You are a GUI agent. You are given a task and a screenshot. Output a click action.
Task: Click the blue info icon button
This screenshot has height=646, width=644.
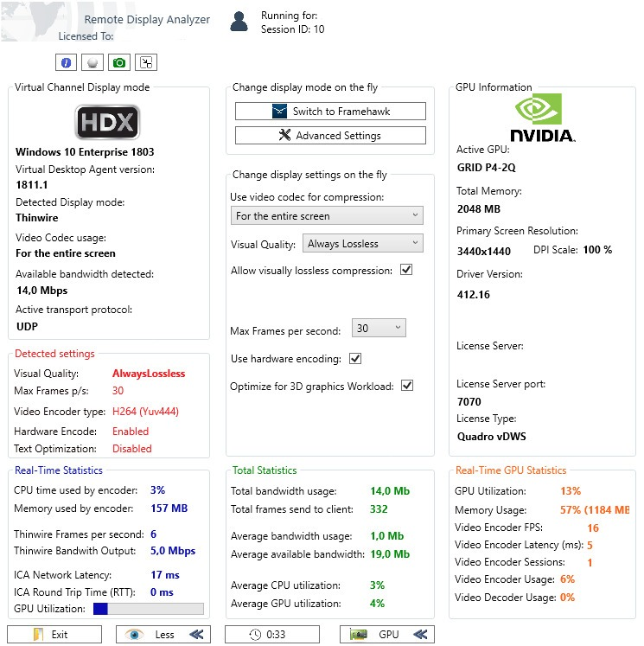click(66, 62)
